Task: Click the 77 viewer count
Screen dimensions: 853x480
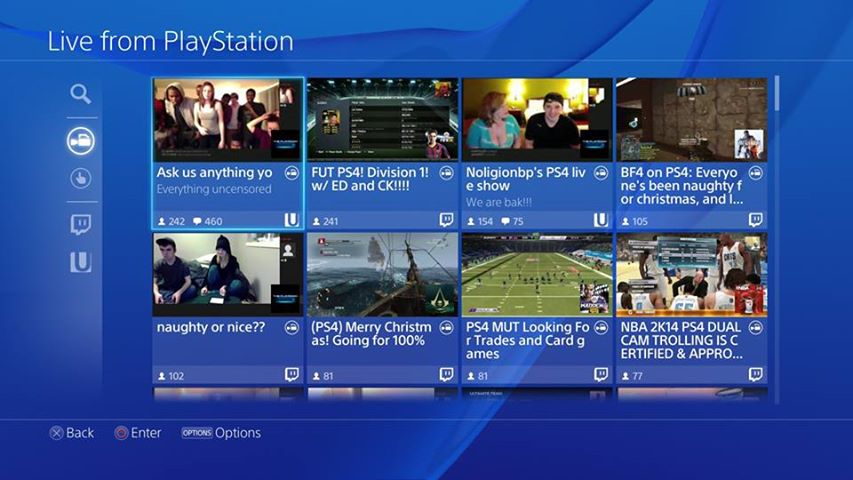Action: click(x=638, y=376)
